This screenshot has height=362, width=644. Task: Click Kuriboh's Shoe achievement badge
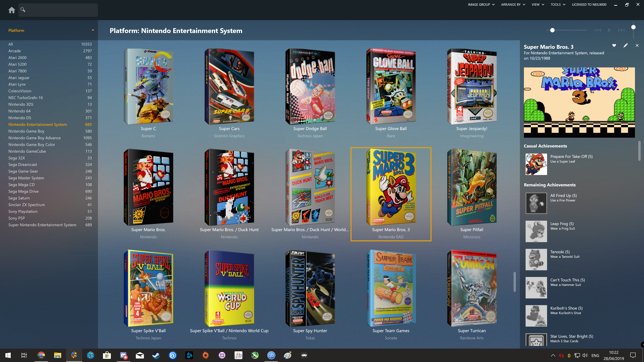[536, 316]
